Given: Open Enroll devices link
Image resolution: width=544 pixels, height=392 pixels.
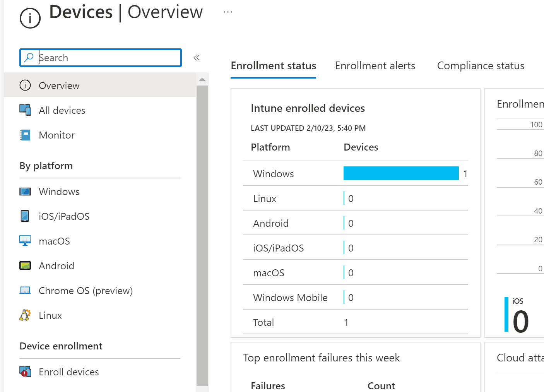Looking at the screenshot, I should (100, 372).
